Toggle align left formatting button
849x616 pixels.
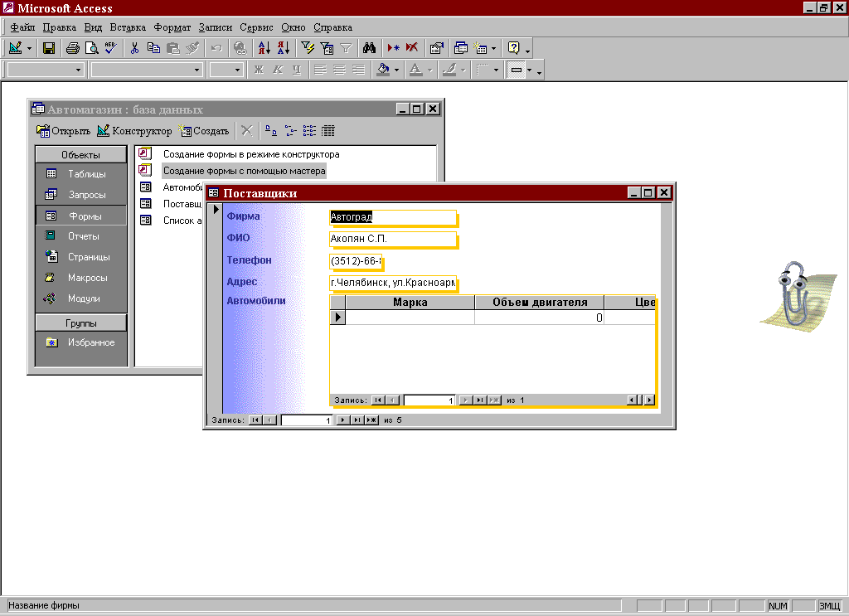pyautogui.click(x=320, y=70)
